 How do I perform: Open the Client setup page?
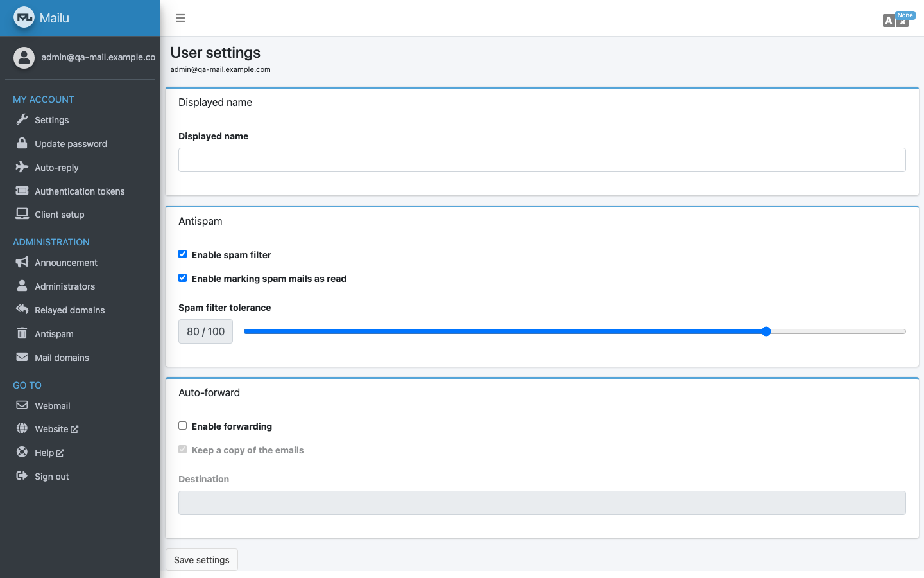(x=80, y=215)
